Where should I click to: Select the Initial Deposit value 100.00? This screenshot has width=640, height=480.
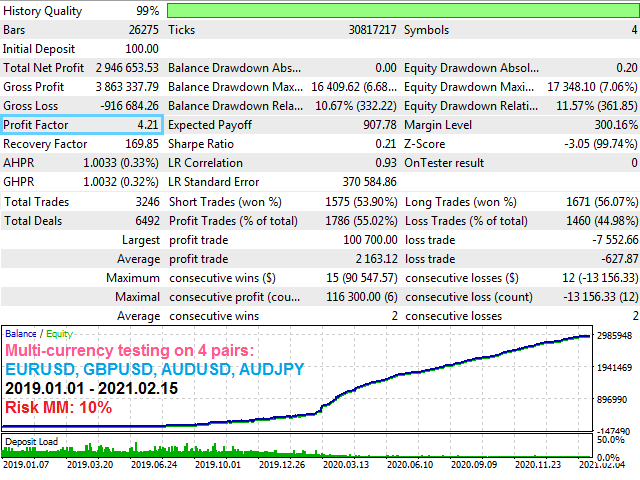(x=142, y=49)
